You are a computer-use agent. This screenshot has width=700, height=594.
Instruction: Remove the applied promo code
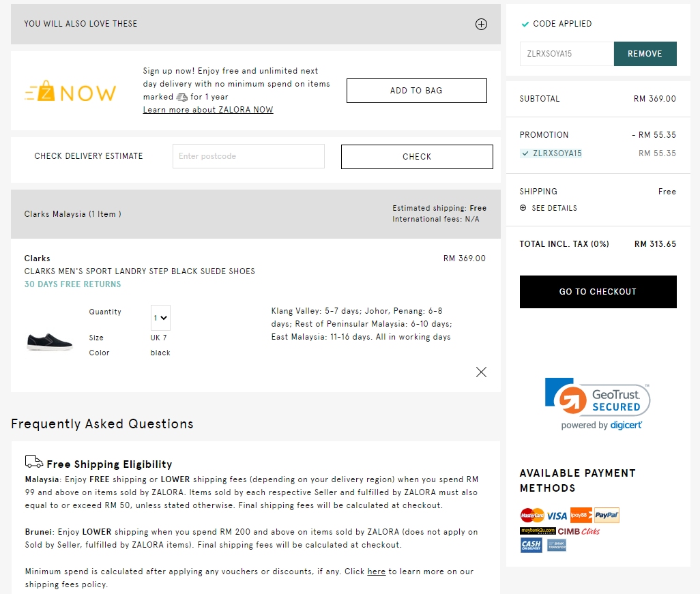point(645,54)
